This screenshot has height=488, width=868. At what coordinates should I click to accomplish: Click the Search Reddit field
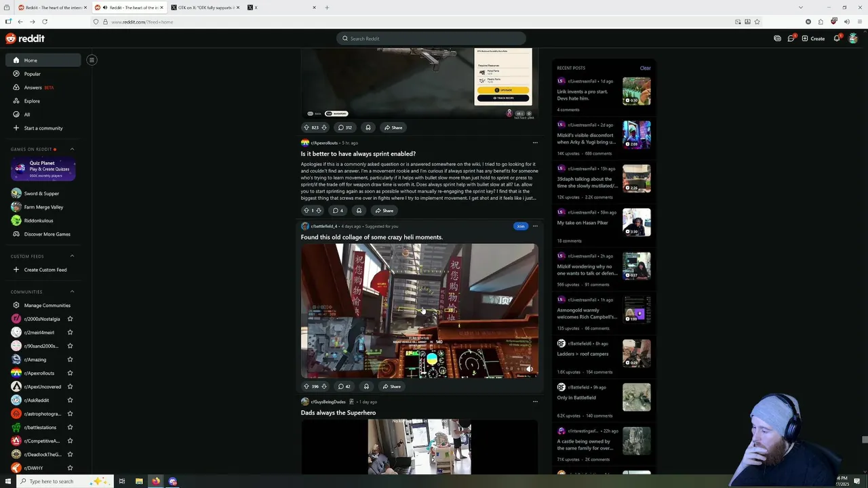(x=431, y=39)
